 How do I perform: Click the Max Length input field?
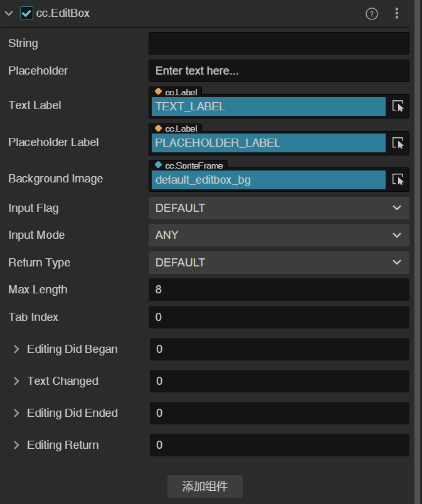point(278,290)
